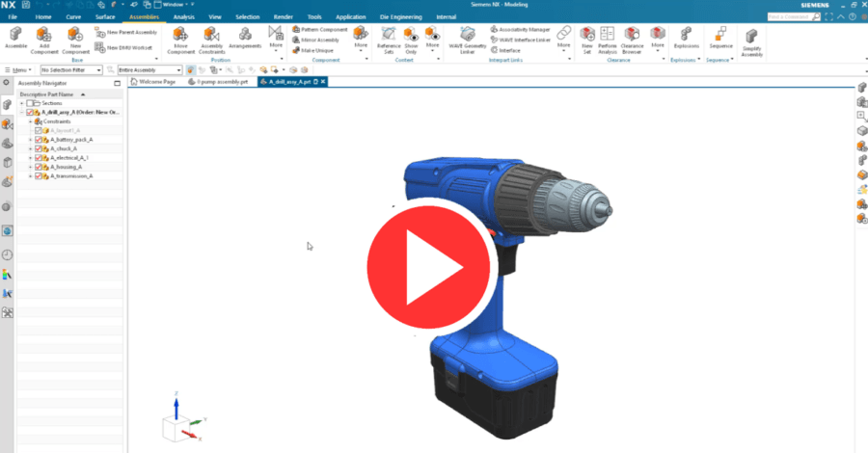
Task: Open the Arrangements tool
Action: pyautogui.click(x=245, y=35)
